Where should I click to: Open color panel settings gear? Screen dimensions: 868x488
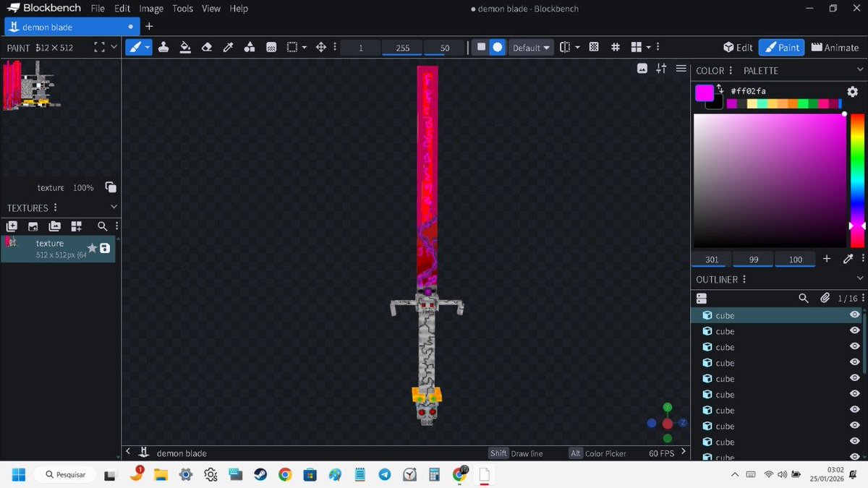(x=852, y=91)
